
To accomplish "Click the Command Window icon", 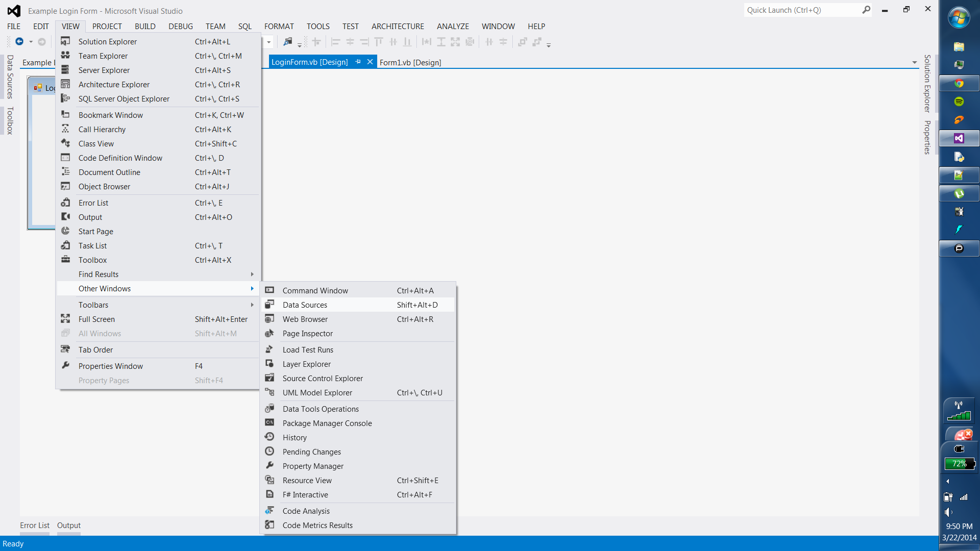I will (269, 290).
